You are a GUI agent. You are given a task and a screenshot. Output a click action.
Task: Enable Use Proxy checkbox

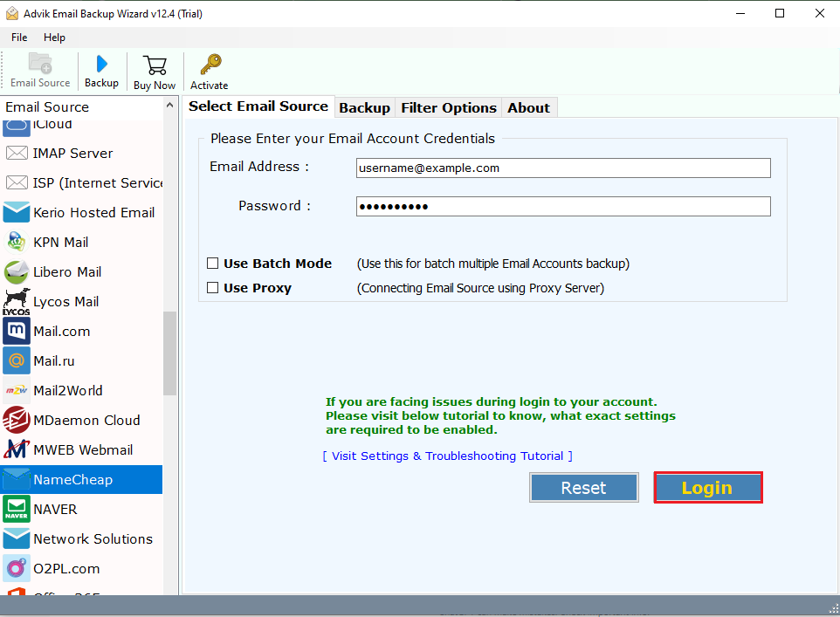[213, 288]
